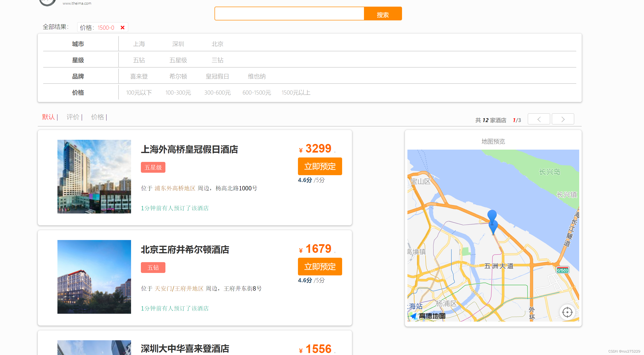Click 共 12 家酒店 result count
The image size is (644, 355).
click(491, 120)
